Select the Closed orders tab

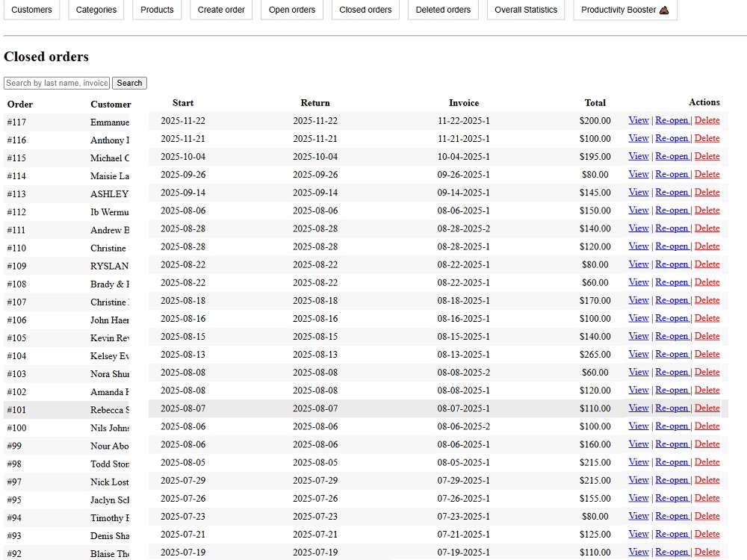[365, 10]
